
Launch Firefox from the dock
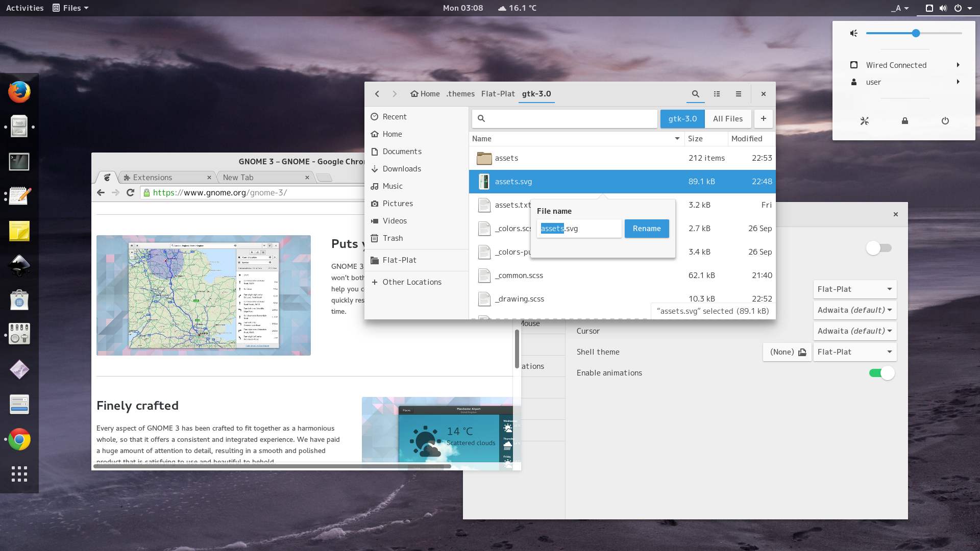[19, 92]
